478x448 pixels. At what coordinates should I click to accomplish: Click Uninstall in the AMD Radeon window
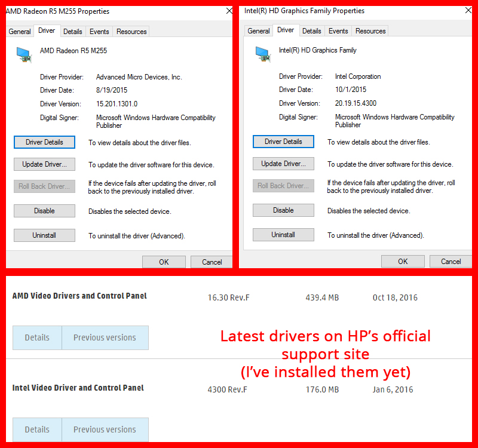tap(44, 235)
